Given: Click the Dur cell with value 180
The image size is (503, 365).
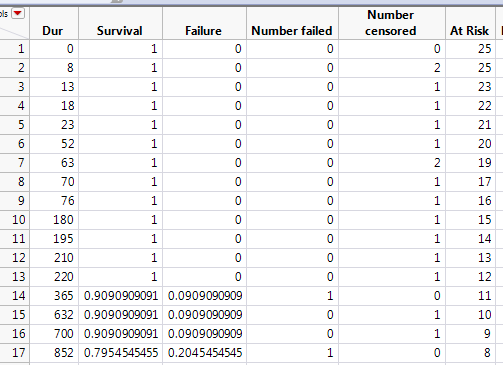Looking at the screenshot, I should coord(54,220).
